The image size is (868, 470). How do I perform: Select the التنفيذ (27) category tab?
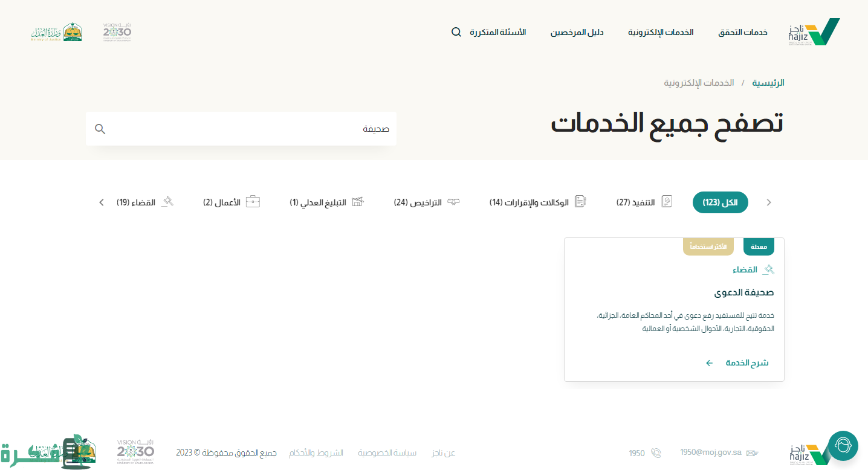(x=644, y=202)
